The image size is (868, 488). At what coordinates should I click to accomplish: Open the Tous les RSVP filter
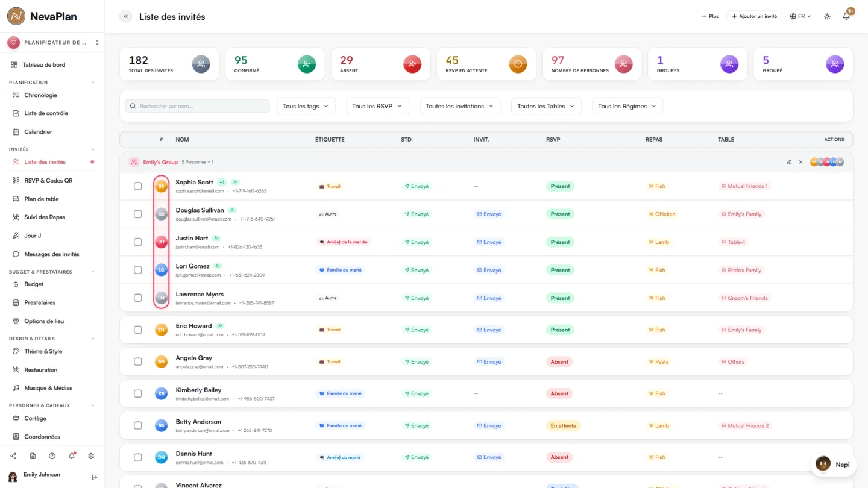pyautogui.click(x=378, y=106)
